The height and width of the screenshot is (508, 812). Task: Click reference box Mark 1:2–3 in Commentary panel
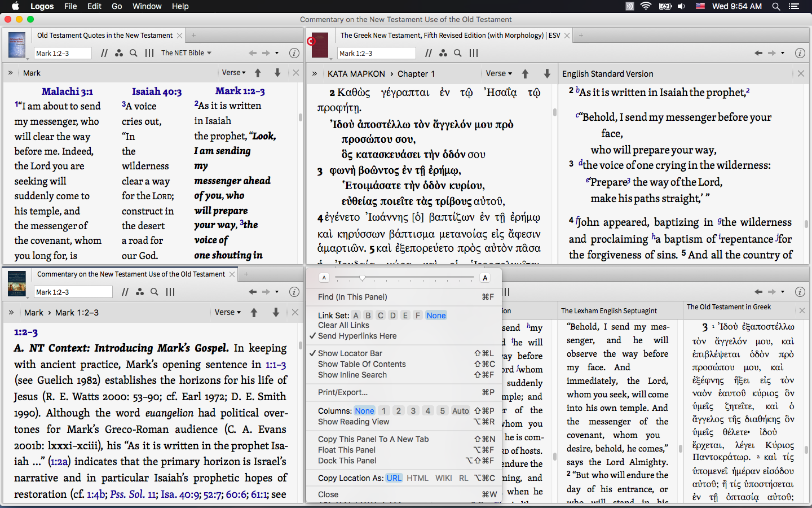(73, 292)
